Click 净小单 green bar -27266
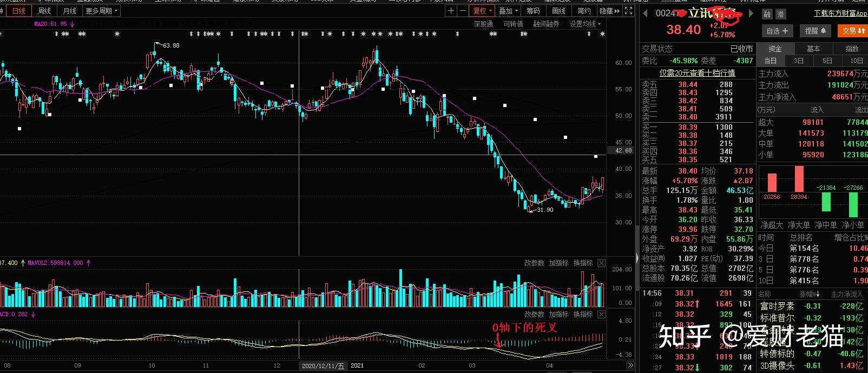This screenshot has width=868, height=373. 853,204
